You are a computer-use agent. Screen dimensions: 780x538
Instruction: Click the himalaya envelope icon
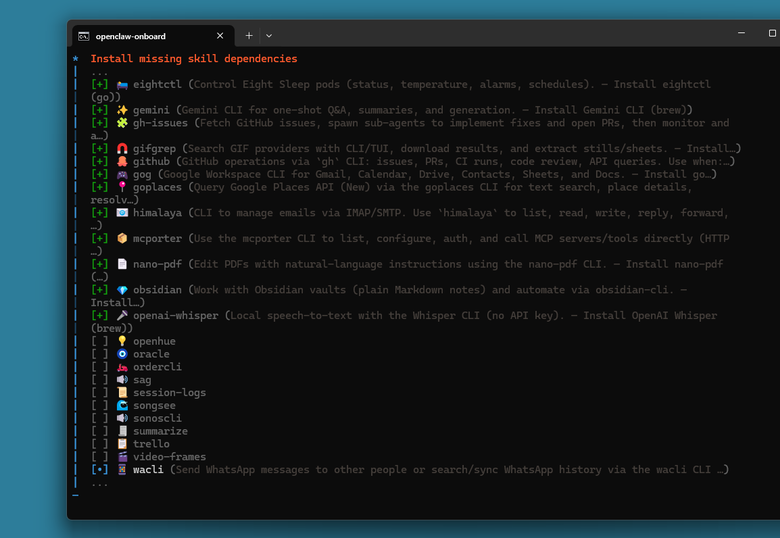[122, 213]
